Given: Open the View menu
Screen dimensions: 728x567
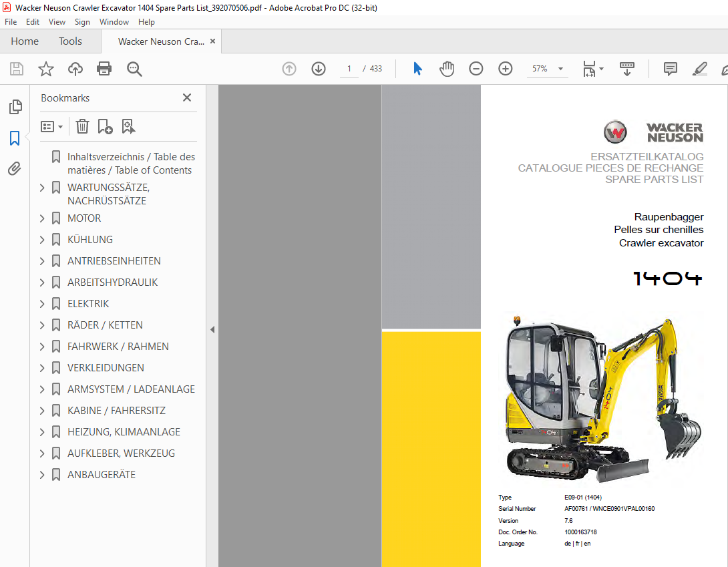Looking at the screenshot, I should (57, 22).
